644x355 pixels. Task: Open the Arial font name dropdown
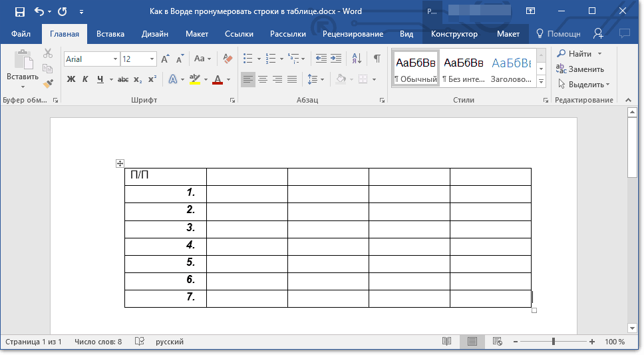pos(115,59)
